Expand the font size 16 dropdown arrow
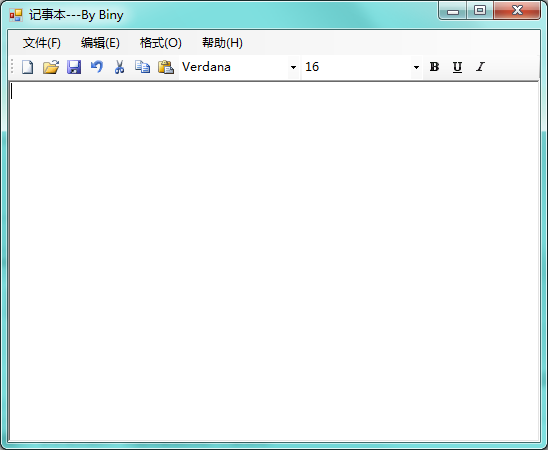Image resolution: width=548 pixels, height=450 pixels. pos(416,67)
